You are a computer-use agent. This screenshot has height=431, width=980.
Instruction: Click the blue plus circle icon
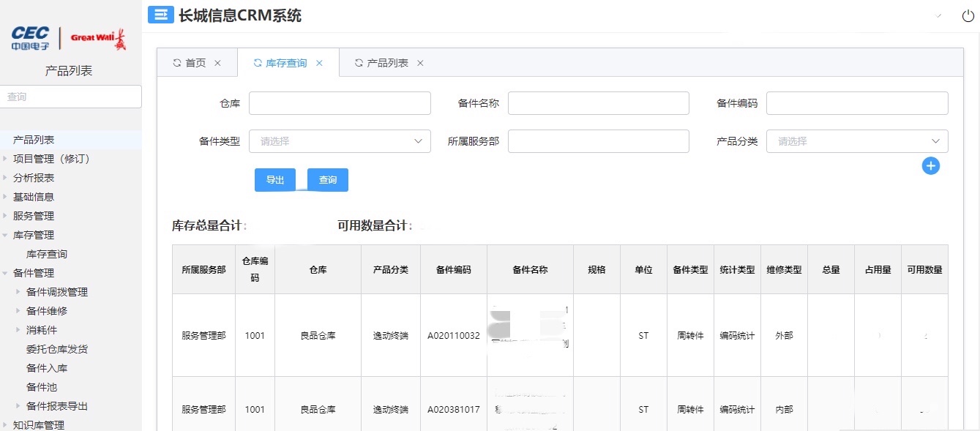coord(930,166)
